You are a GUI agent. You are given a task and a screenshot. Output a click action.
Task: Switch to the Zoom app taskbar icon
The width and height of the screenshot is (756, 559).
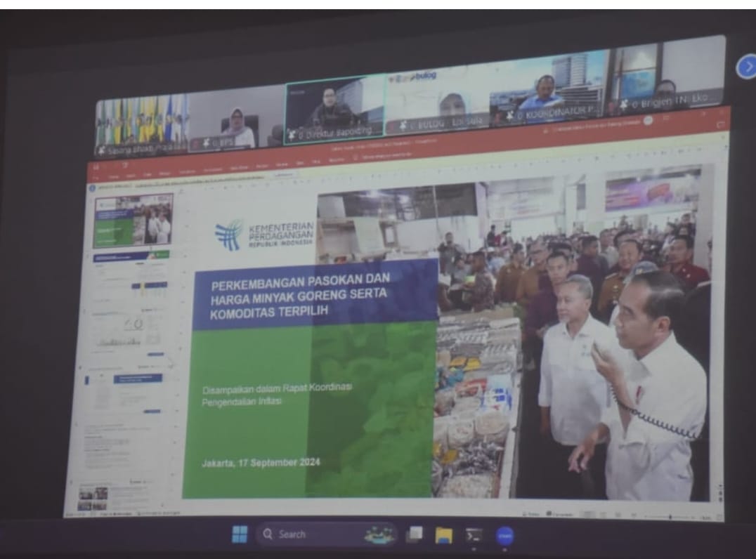pos(504,536)
